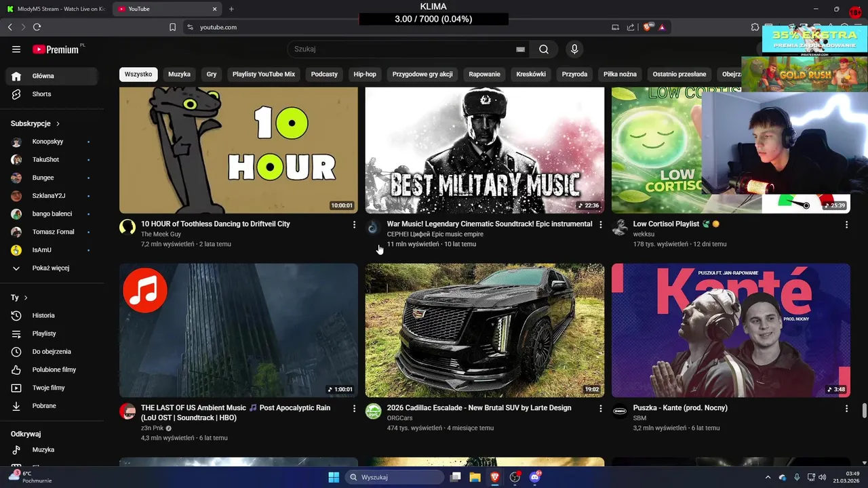
Task: Show hidden system tray icons
Action: (768, 477)
